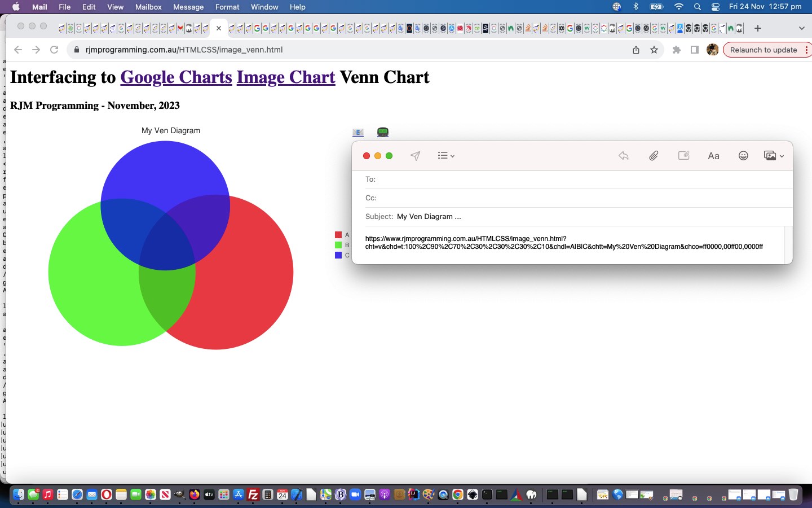812x508 pixels.
Task: Open Zoom from the Dock
Action: (355, 495)
